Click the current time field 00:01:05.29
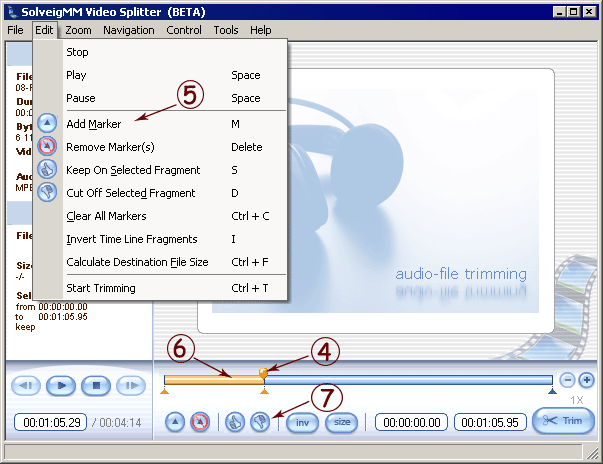603x464 pixels. click(51, 422)
